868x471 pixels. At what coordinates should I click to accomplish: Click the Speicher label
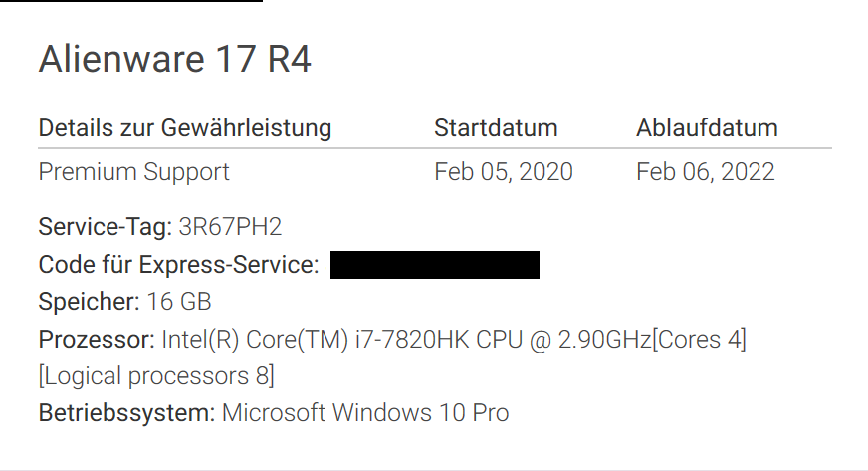[89, 302]
